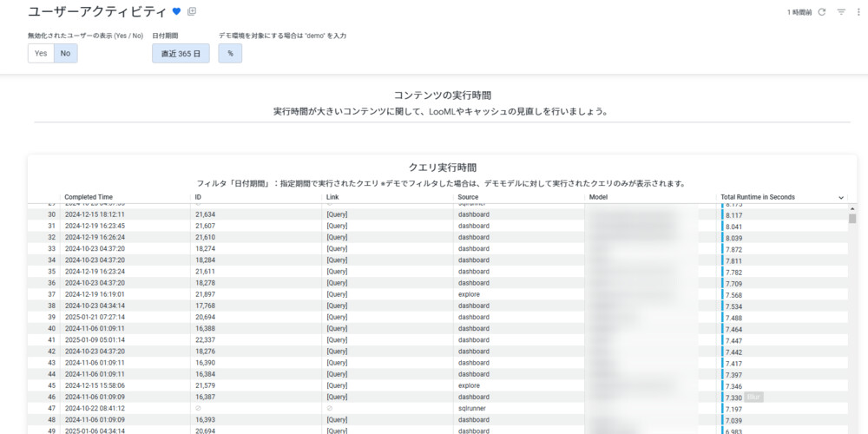The height and width of the screenshot is (434, 868).
Task: Click the ID column header
Action: tap(198, 197)
